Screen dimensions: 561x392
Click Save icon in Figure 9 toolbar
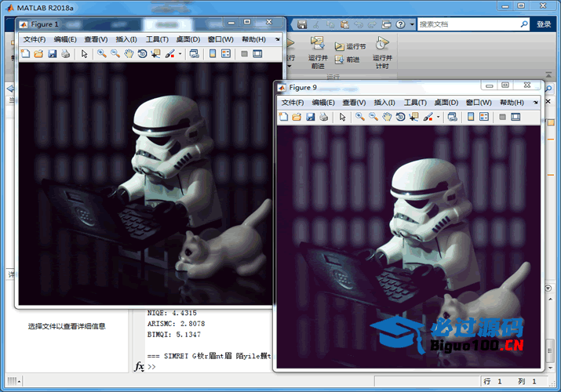pos(310,117)
